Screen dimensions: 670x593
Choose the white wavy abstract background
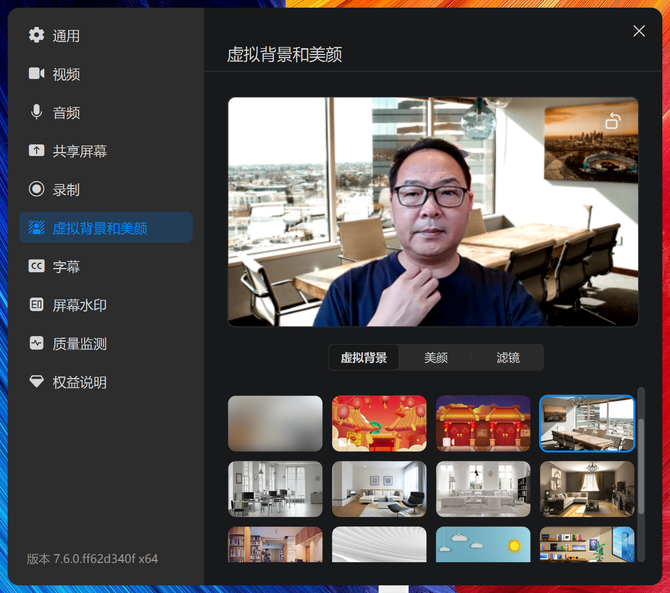click(379, 544)
